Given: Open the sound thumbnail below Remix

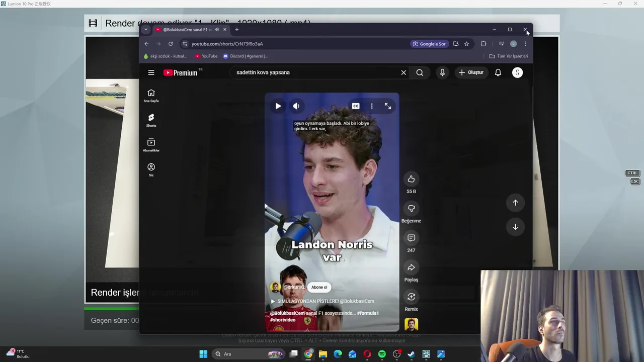Looking at the screenshot, I should [x=411, y=324].
